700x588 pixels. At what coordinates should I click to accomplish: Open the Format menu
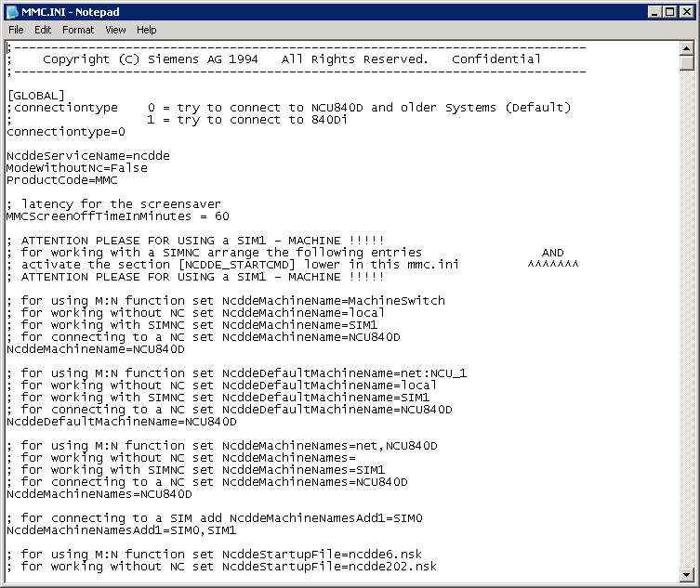(78, 30)
